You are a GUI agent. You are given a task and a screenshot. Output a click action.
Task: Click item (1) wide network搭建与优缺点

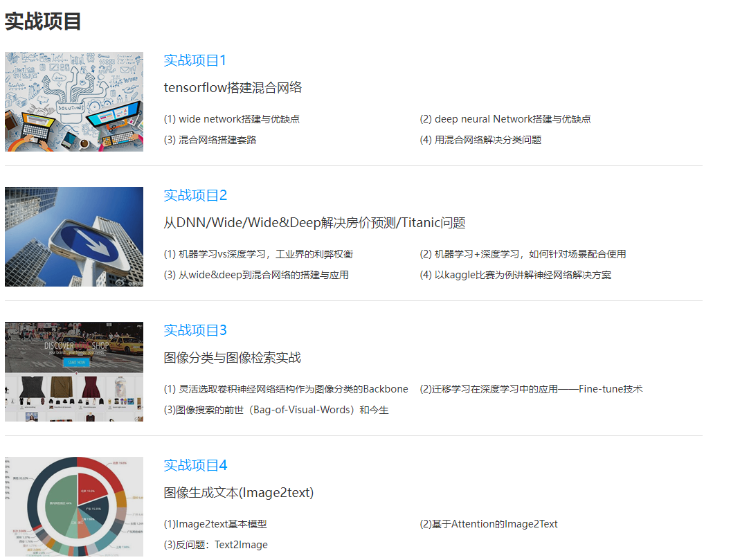[232, 119]
